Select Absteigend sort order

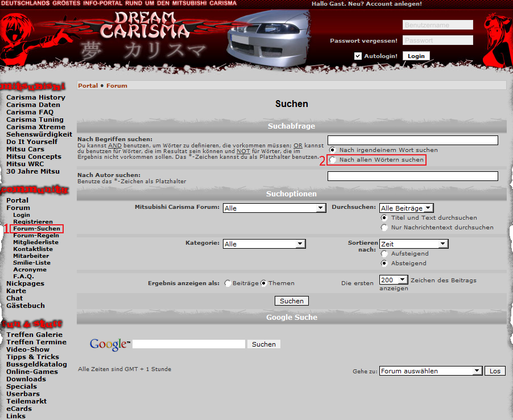[384, 263]
